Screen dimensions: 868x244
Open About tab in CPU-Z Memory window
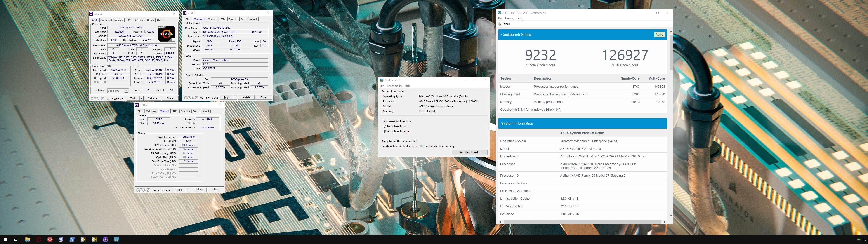pyautogui.click(x=205, y=112)
